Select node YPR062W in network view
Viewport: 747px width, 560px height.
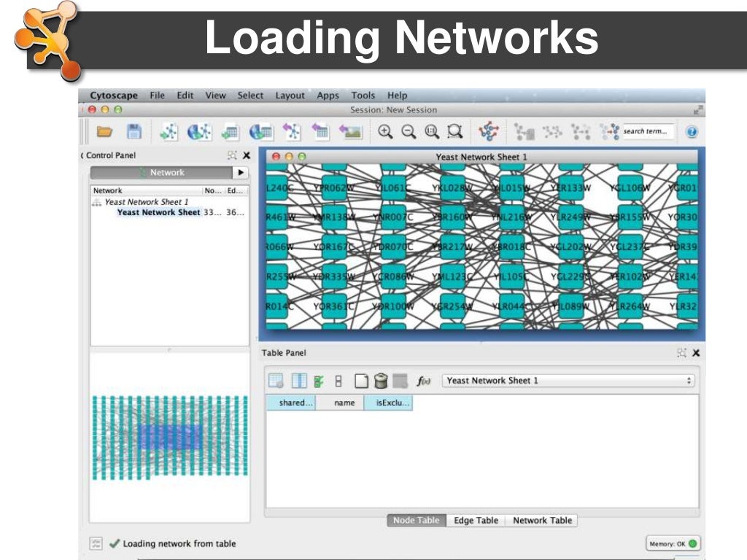pos(334,187)
